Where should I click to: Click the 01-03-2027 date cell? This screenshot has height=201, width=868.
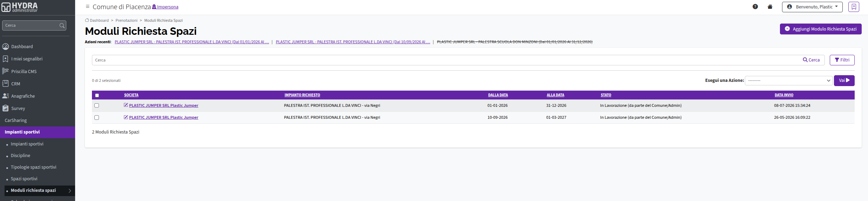tap(556, 117)
